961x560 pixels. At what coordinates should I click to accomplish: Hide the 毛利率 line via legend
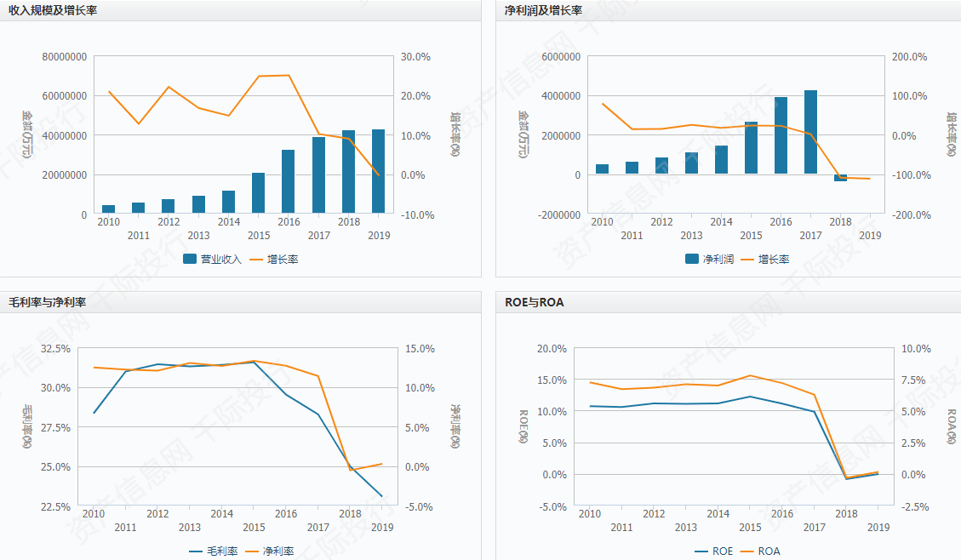(214, 551)
